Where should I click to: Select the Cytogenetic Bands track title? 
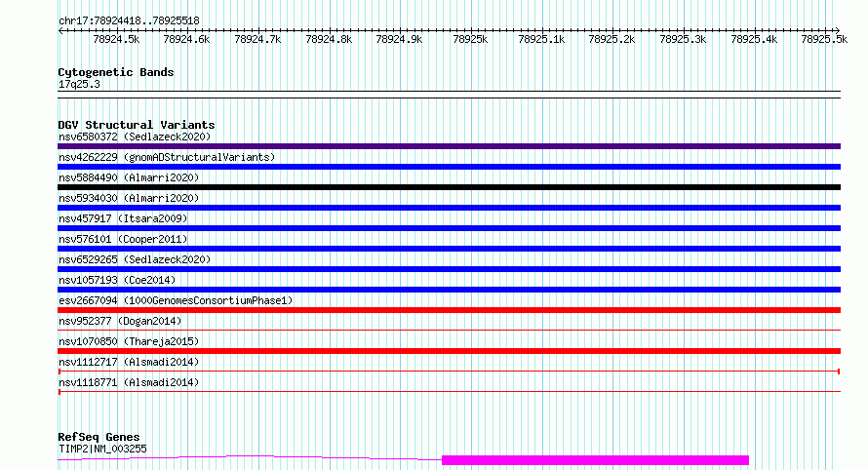click(x=116, y=72)
